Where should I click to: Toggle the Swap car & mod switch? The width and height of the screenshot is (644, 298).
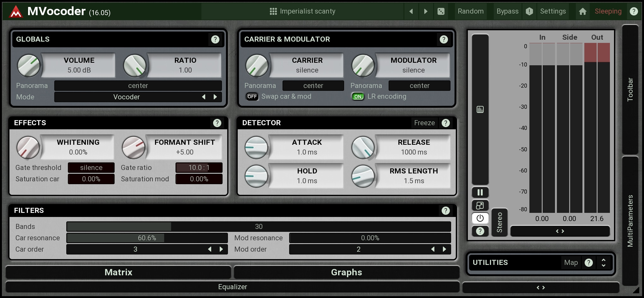(252, 96)
